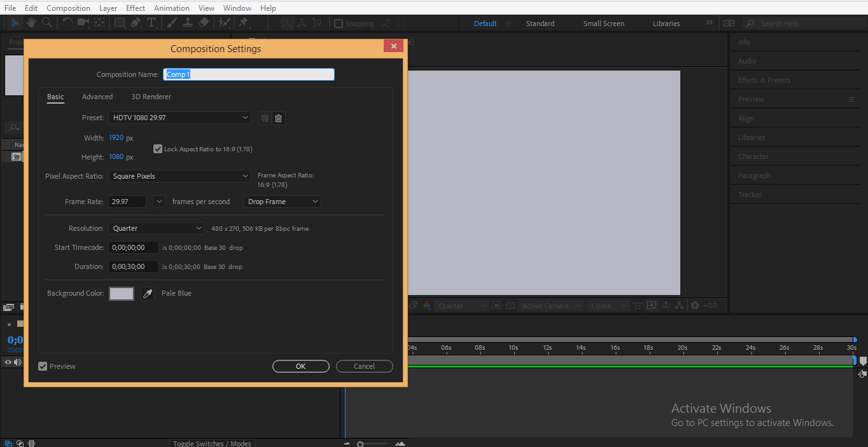
Task: Select the Puppet Pin tool
Action: coord(244,22)
